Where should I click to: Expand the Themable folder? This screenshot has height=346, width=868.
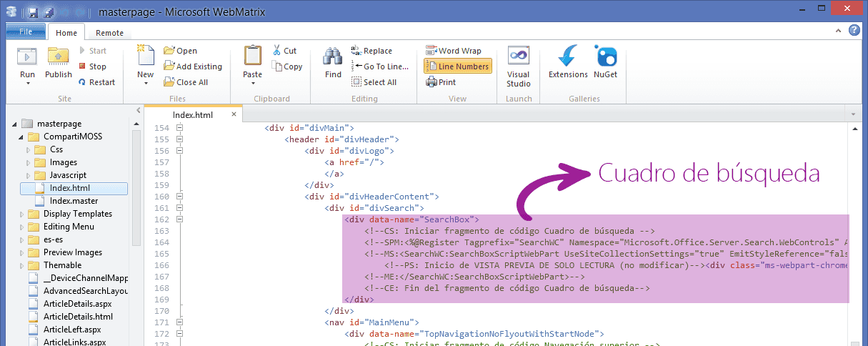pos(22,265)
